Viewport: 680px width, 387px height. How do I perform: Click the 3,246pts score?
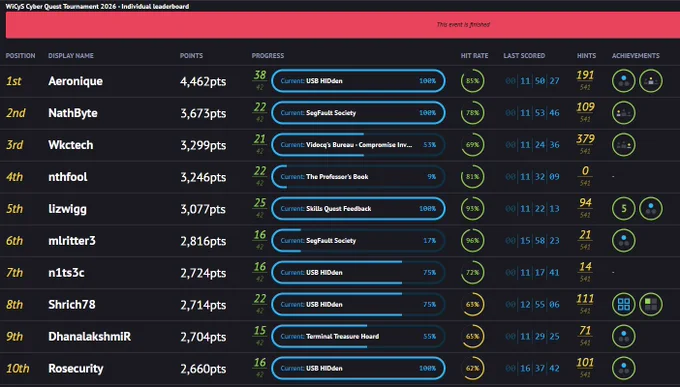203,177
